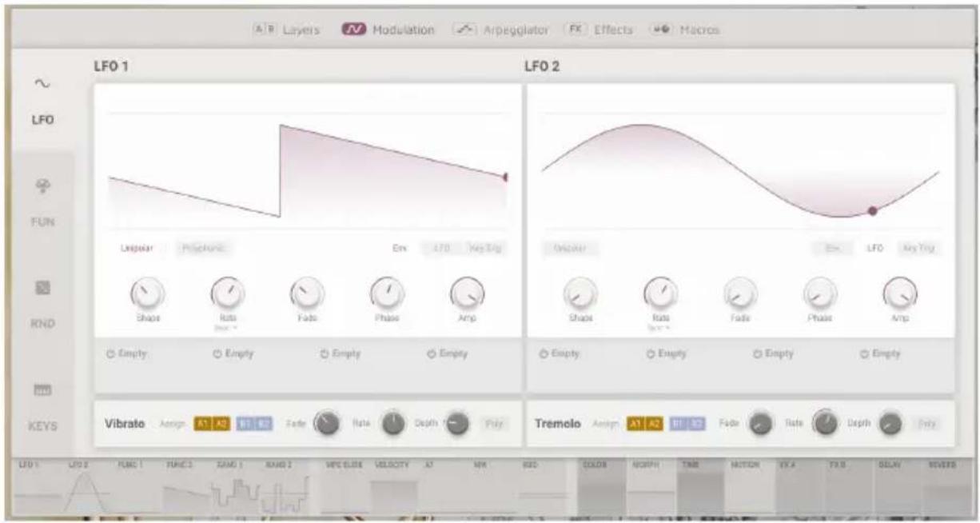The width and height of the screenshot is (980, 523).
Task: Open the Arpeggiator tab
Action: (500, 30)
